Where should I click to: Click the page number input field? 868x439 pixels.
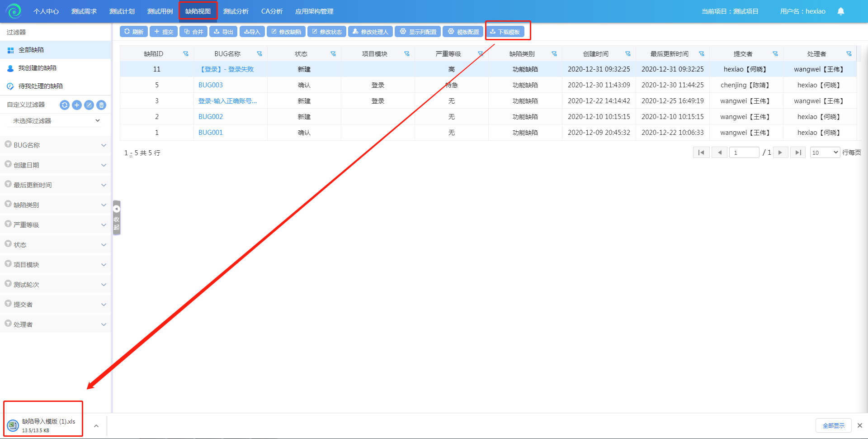(744, 153)
